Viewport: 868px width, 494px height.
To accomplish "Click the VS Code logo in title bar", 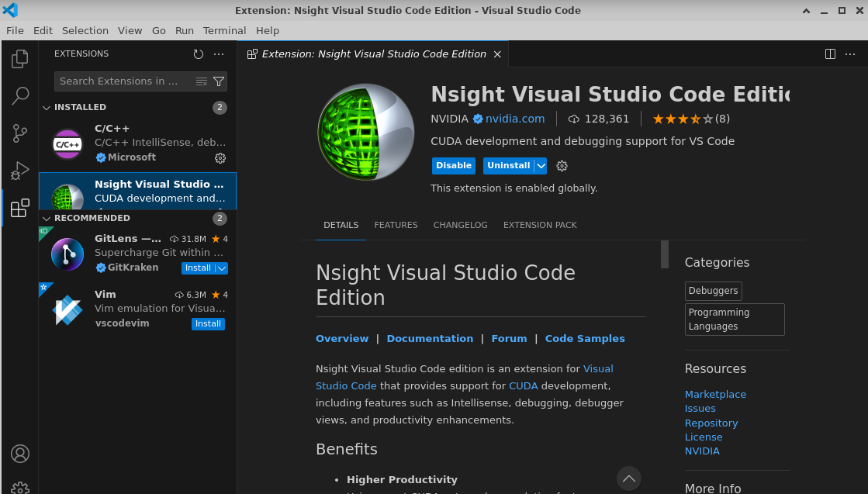I will pyautogui.click(x=11, y=10).
